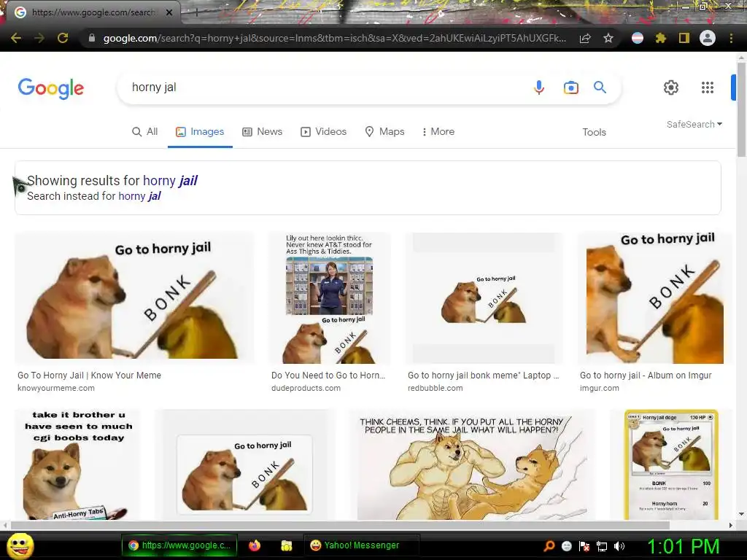Viewport: 747px width, 560px height.
Task: Switch to the All results tab
Action: 145,131
